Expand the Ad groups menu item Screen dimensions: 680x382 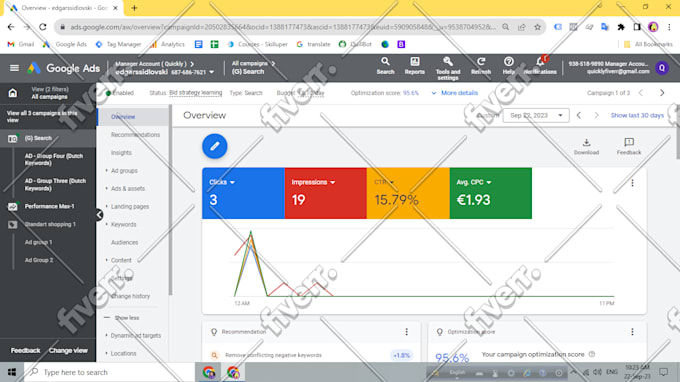coord(124,171)
